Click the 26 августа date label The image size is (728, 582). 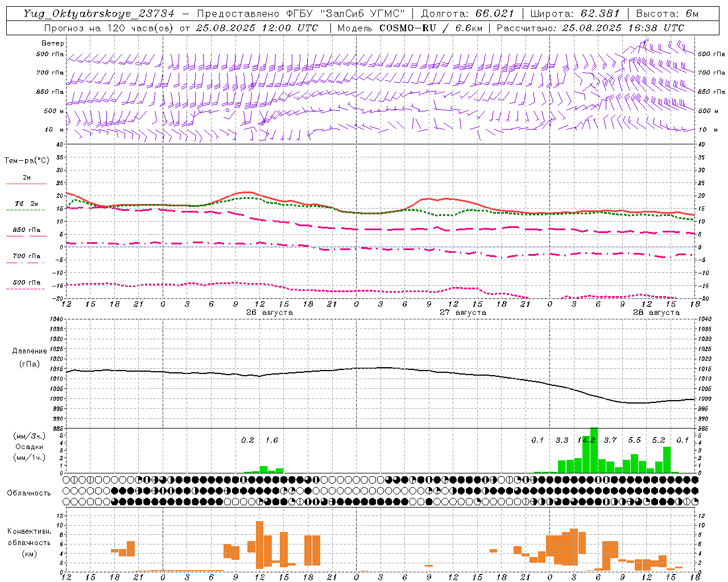coord(270,313)
